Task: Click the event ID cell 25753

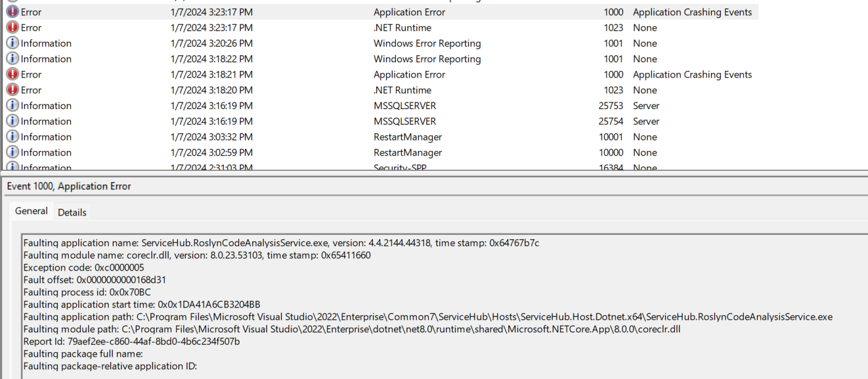Action: 611,106
